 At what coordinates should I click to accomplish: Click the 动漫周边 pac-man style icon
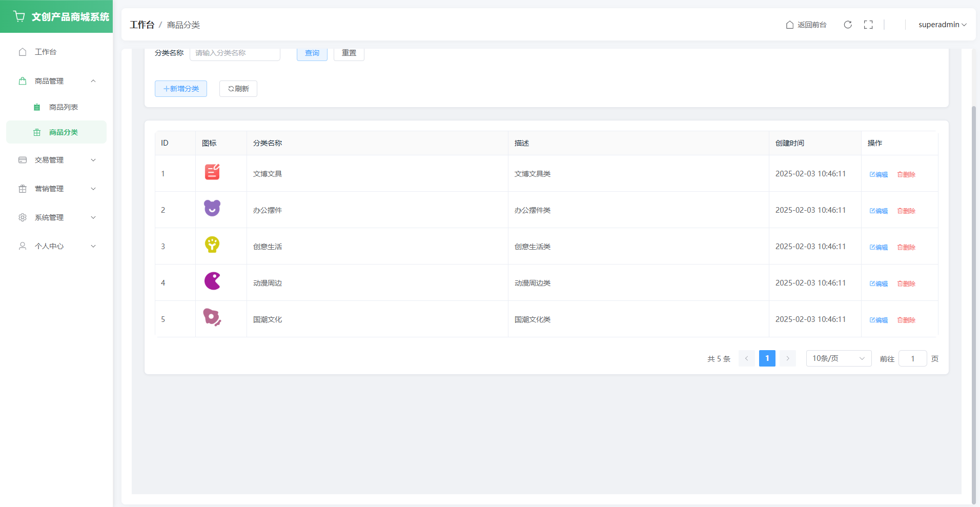212,281
